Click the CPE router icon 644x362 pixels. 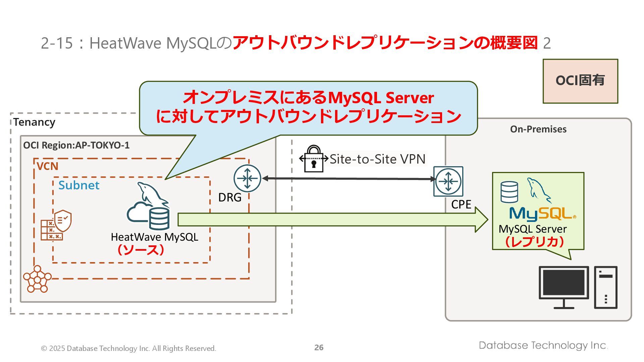tap(448, 181)
